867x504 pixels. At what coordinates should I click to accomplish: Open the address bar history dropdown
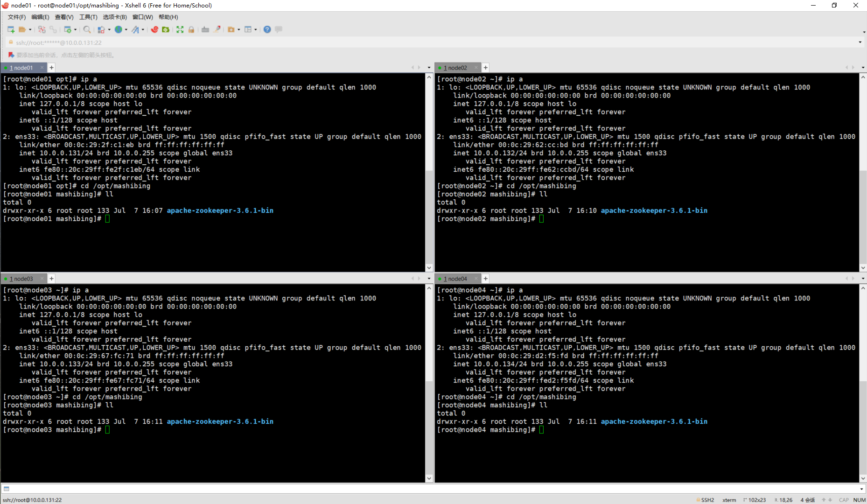click(860, 42)
